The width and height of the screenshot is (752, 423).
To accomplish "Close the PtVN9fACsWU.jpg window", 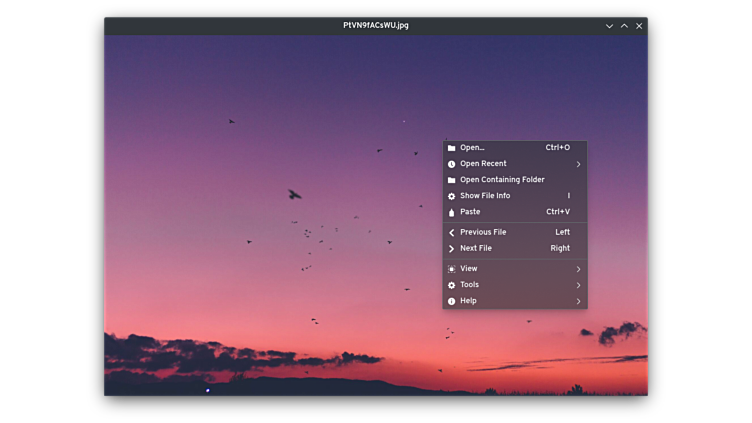I will [639, 26].
